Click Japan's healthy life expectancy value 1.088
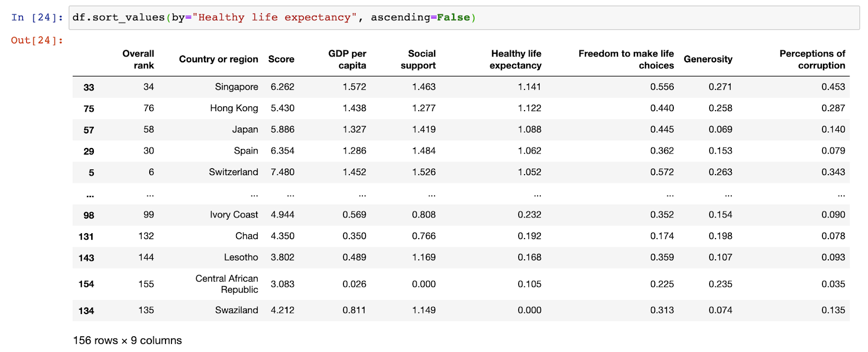 (x=529, y=129)
